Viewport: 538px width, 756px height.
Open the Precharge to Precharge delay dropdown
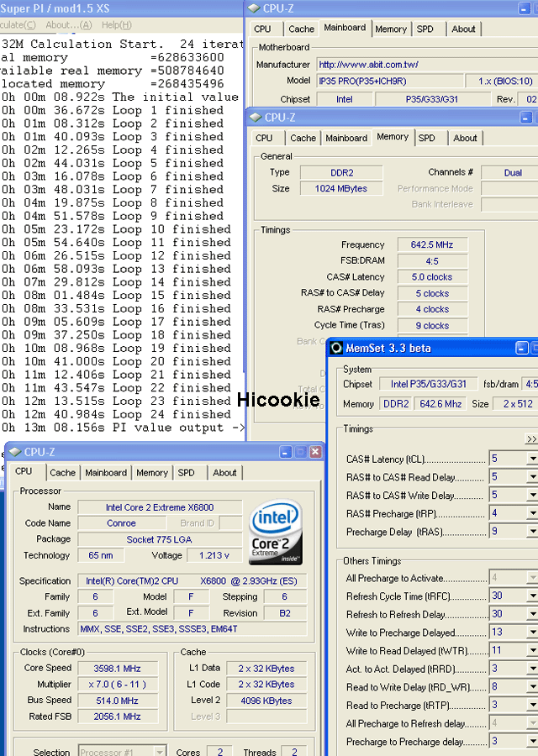532,741
